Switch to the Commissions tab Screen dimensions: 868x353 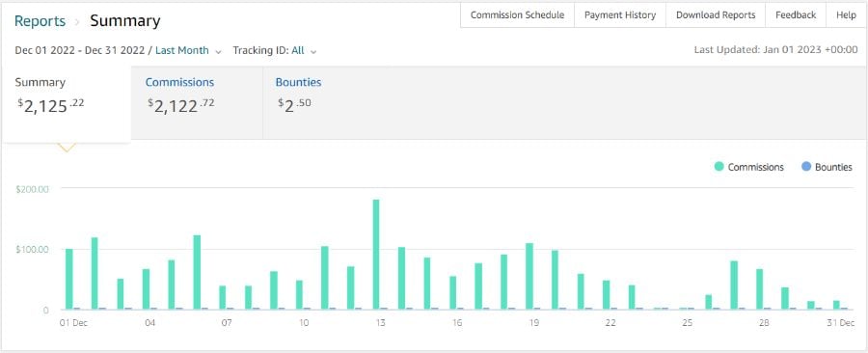click(x=197, y=102)
